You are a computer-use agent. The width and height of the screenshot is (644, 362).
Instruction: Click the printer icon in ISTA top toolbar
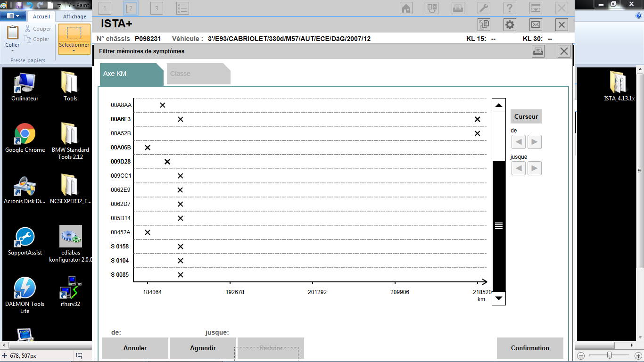click(x=458, y=8)
